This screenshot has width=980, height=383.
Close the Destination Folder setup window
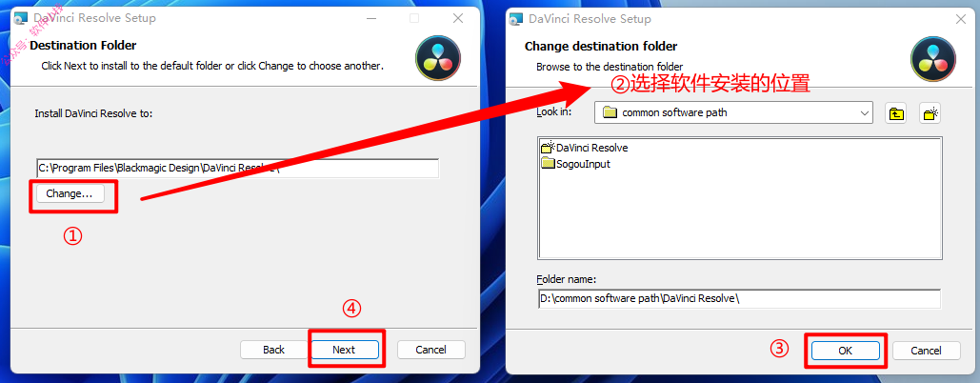[458, 19]
